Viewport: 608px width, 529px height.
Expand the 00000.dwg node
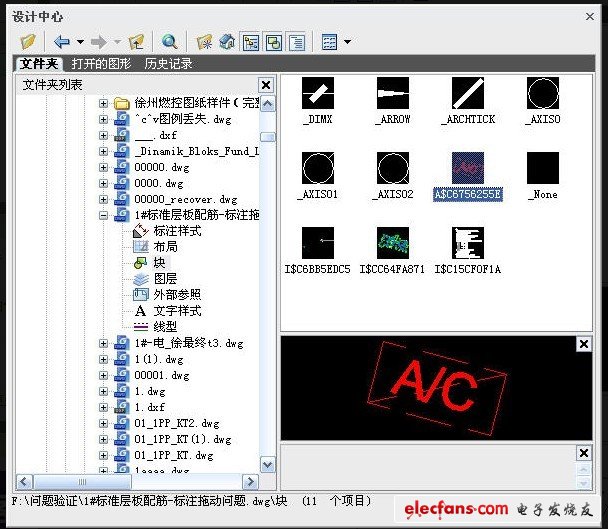(103, 168)
